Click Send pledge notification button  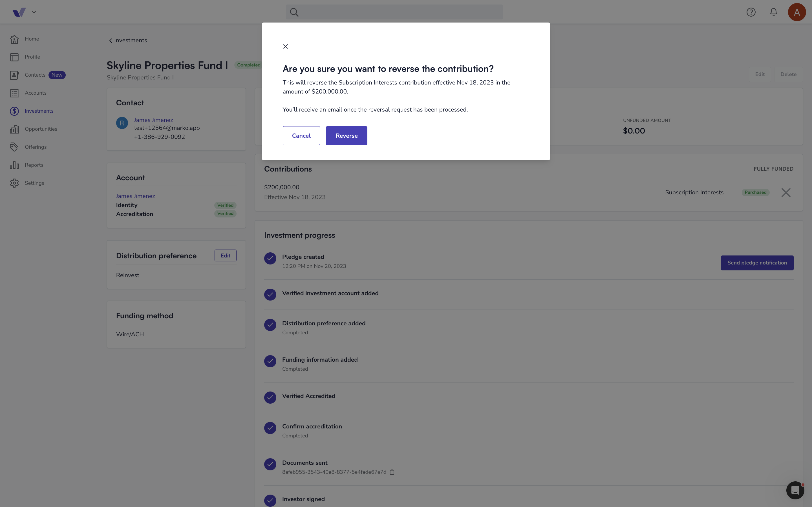[x=757, y=263]
